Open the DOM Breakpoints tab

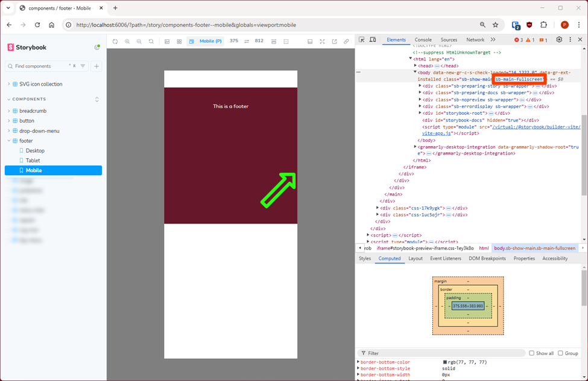coord(487,258)
